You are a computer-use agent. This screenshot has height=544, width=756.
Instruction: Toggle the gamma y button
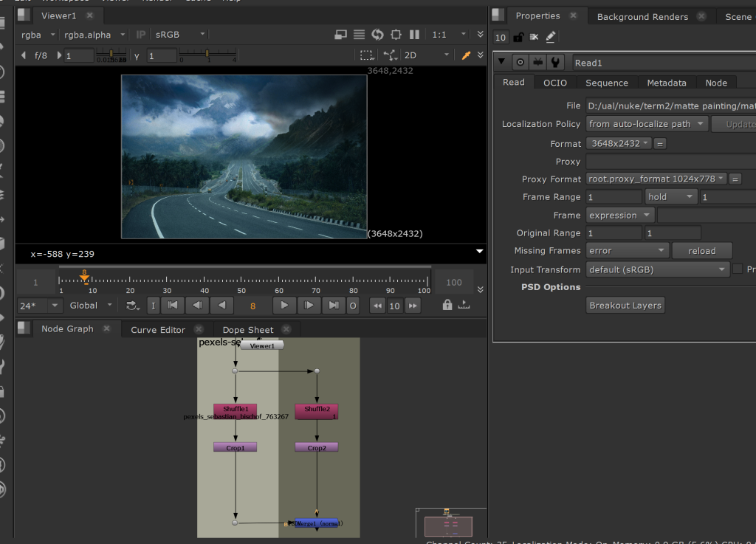[137, 56]
